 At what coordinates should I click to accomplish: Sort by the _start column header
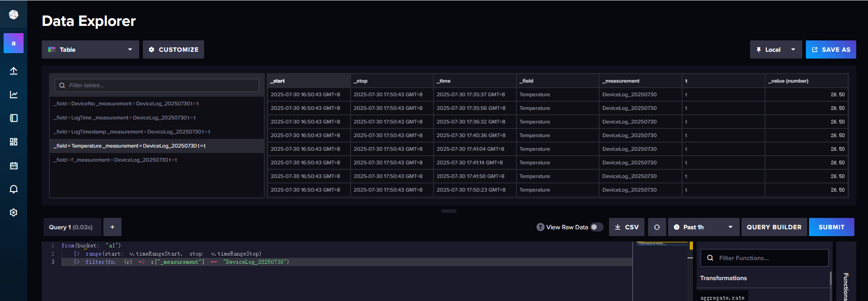point(309,81)
